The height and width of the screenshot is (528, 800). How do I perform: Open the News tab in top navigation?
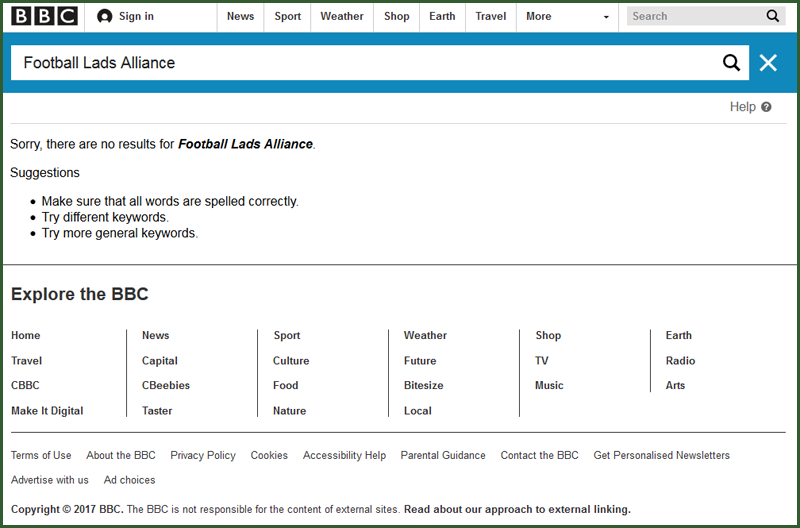pos(240,16)
